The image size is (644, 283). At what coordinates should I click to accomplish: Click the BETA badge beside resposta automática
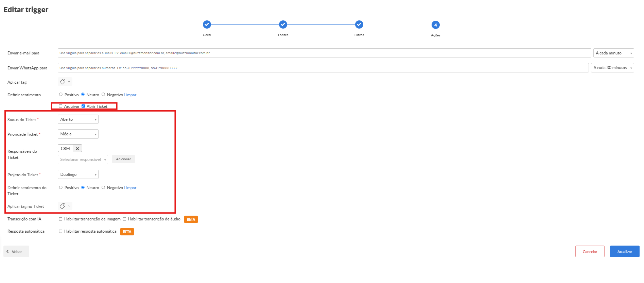(127, 232)
